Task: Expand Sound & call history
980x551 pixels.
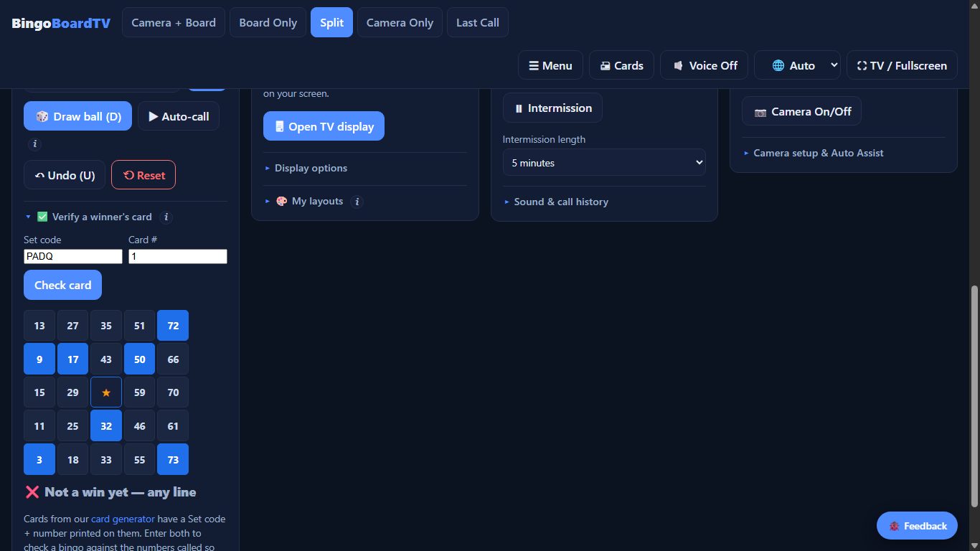Action: click(x=556, y=202)
